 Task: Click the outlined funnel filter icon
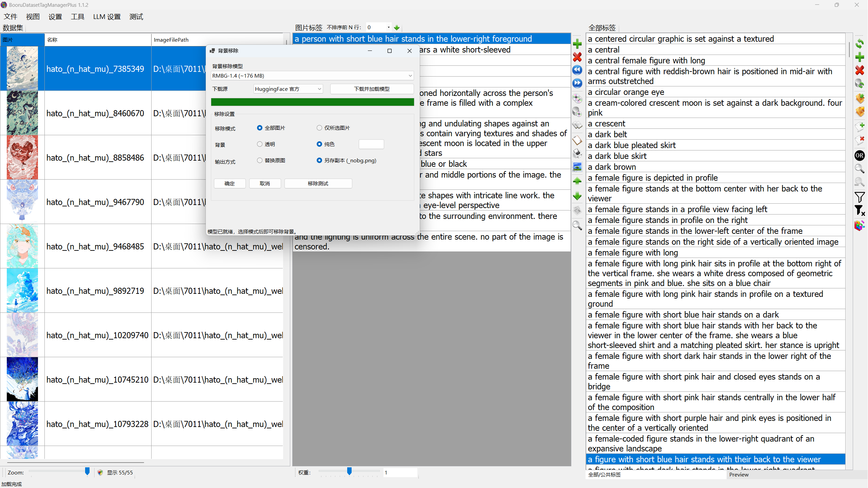[x=860, y=197]
